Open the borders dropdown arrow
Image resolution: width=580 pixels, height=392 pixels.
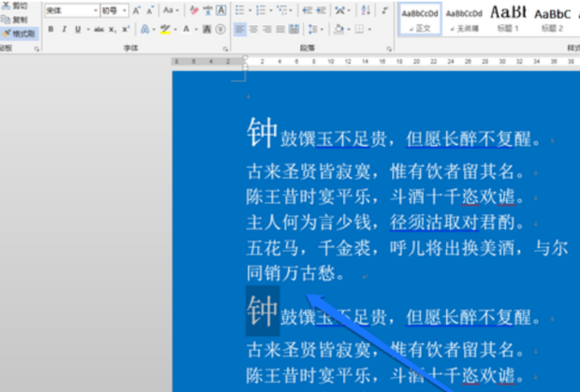370,29
